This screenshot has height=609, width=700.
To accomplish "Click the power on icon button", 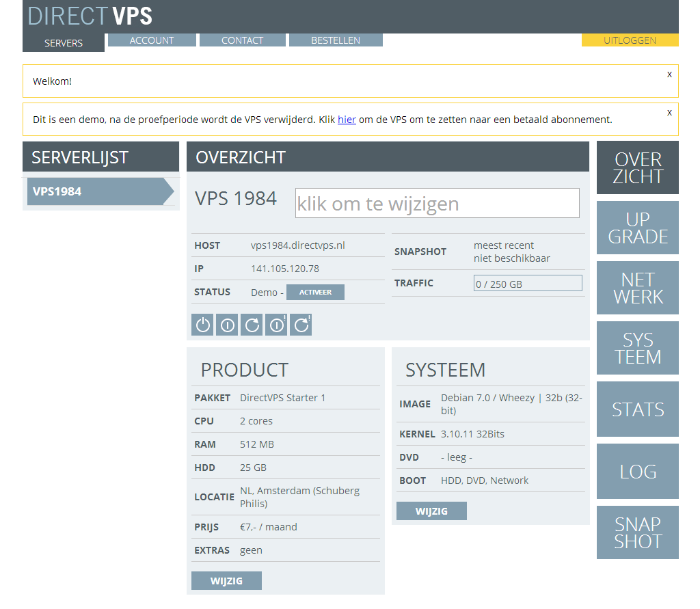I will [203, 325].
